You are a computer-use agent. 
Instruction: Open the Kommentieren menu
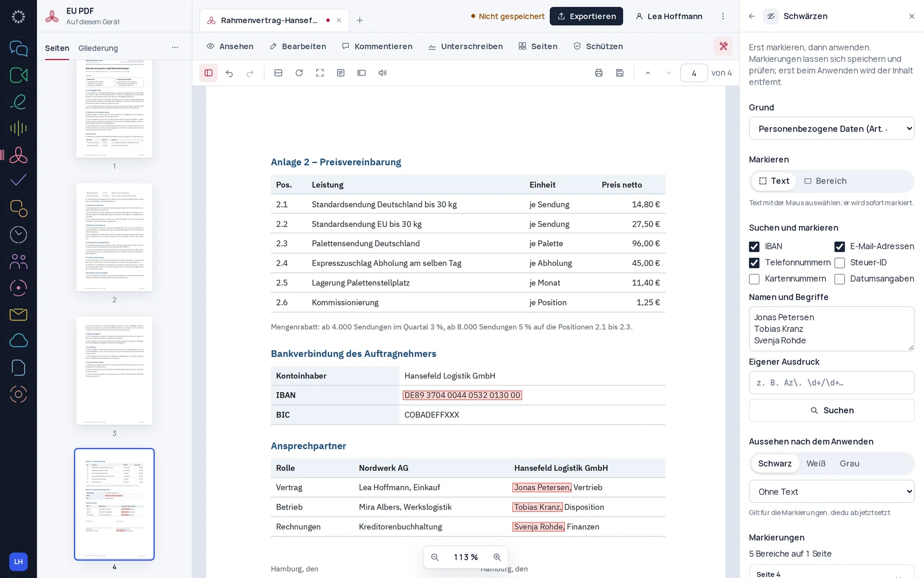tap(377, 46)
